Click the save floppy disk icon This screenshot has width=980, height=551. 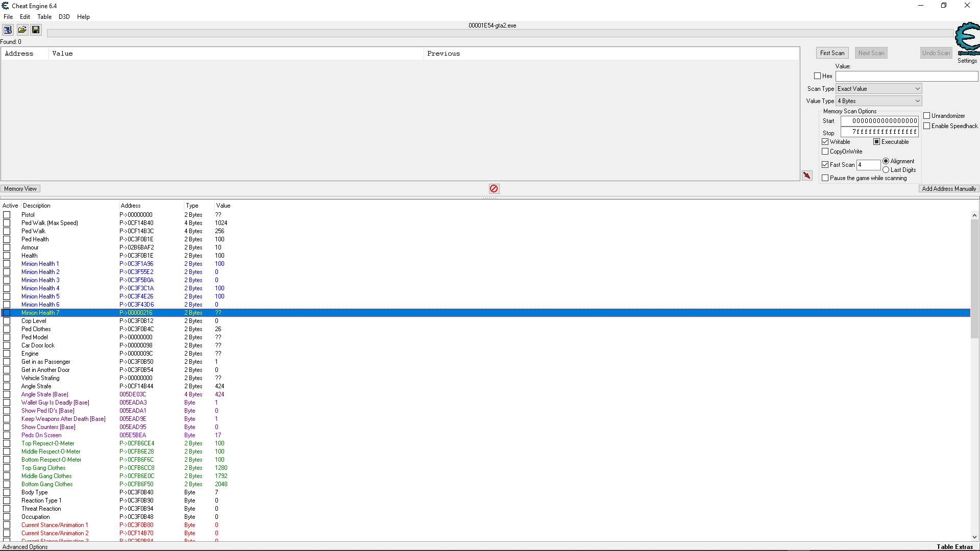[36, 30]
